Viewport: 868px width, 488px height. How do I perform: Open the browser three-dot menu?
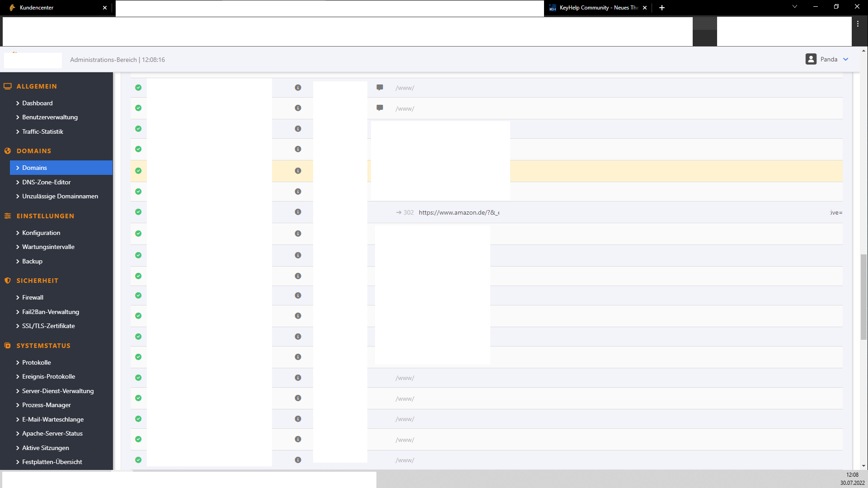coord(858,24)
